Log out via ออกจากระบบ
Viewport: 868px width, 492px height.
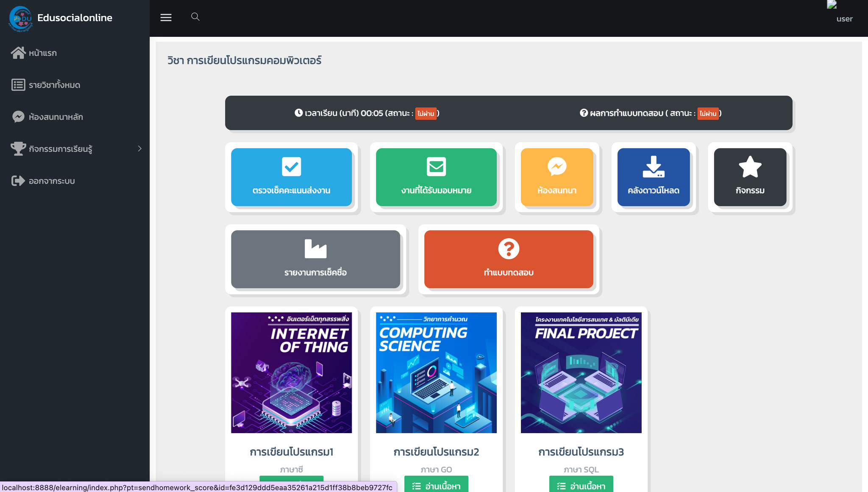pyautogui.click(x=43, y=181)
